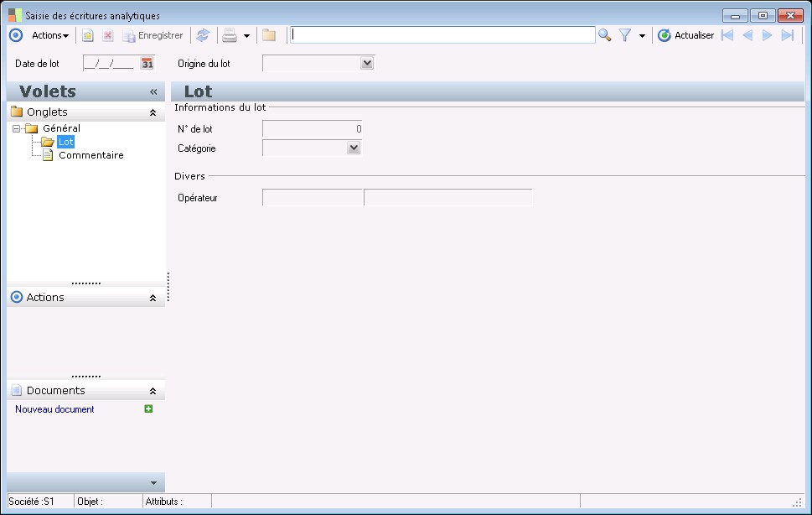This screenshot has width=812, height=515.
Task: Click the Opérateur code field
Action: pyautogui.click(x=313, y=197)
